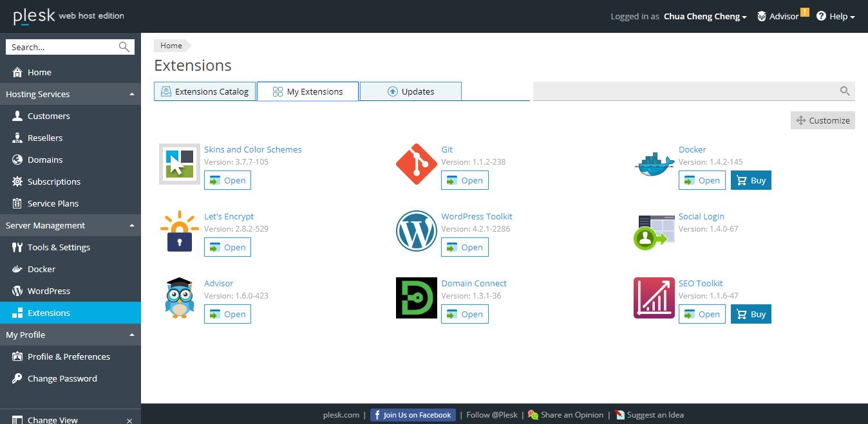Screen dimensions: 868x424
Task: Click the Social Login title link
Action: 701,216
